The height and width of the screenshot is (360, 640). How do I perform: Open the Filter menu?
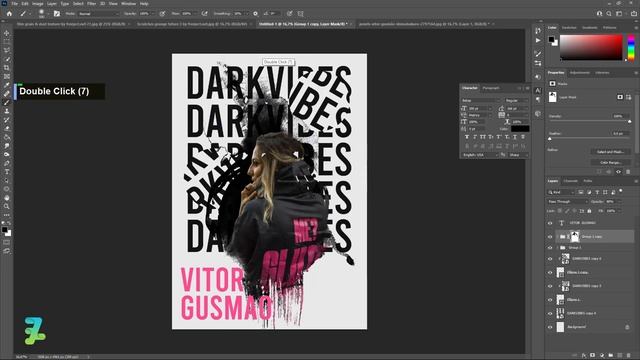pos(91,4)
